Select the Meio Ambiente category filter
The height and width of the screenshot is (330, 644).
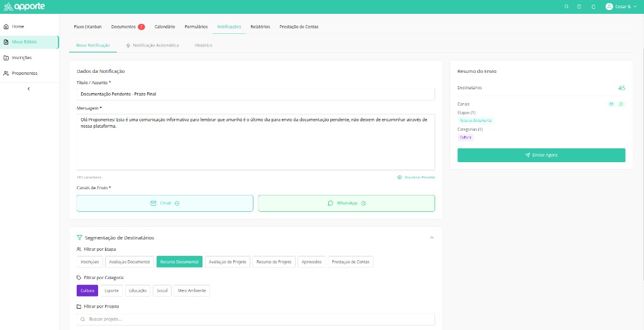(x=192, y=290)
